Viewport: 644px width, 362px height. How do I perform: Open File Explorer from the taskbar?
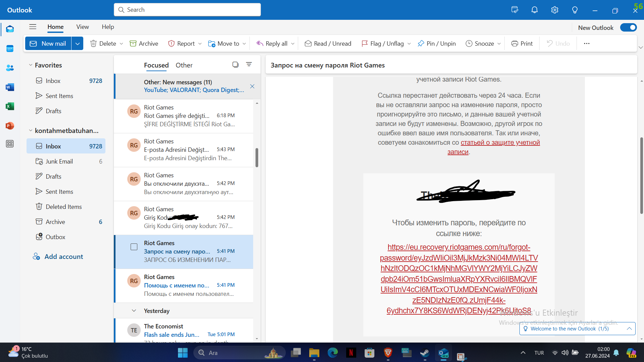(314, 353)
